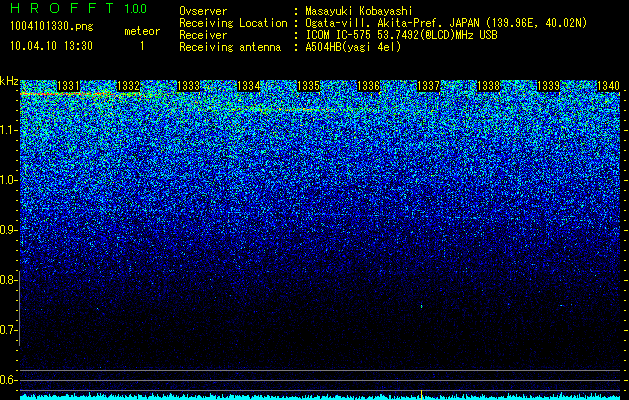Click the 1334 time marker
The width and height of the screenshot is (629, 400).
click(249, 86)
